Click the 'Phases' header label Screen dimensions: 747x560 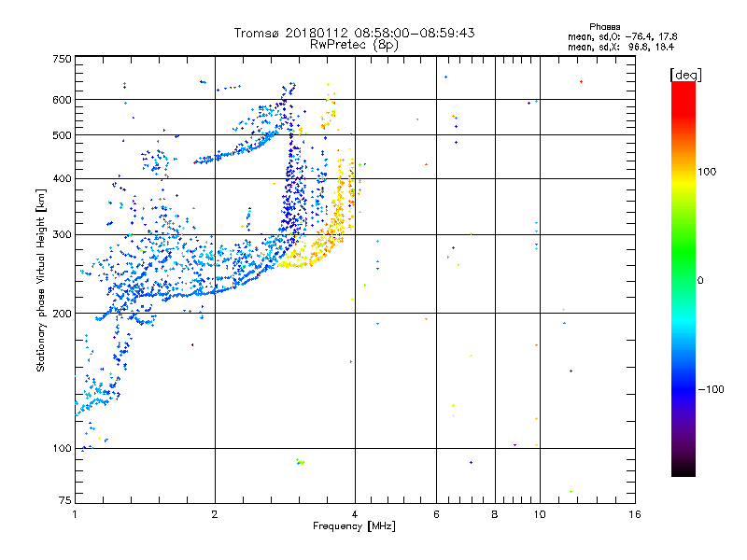coord(604,27)
